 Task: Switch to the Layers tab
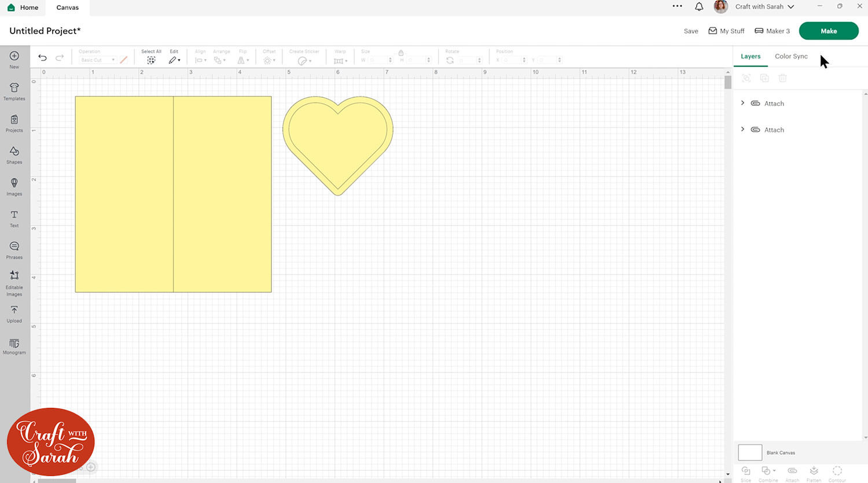[x=751, y=56]
